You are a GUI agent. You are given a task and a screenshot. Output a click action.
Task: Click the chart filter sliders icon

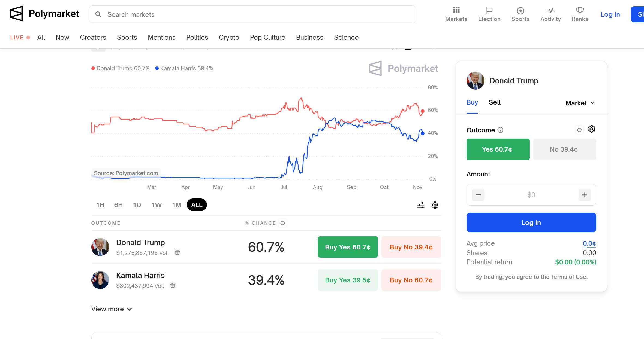tap(421, 205)
